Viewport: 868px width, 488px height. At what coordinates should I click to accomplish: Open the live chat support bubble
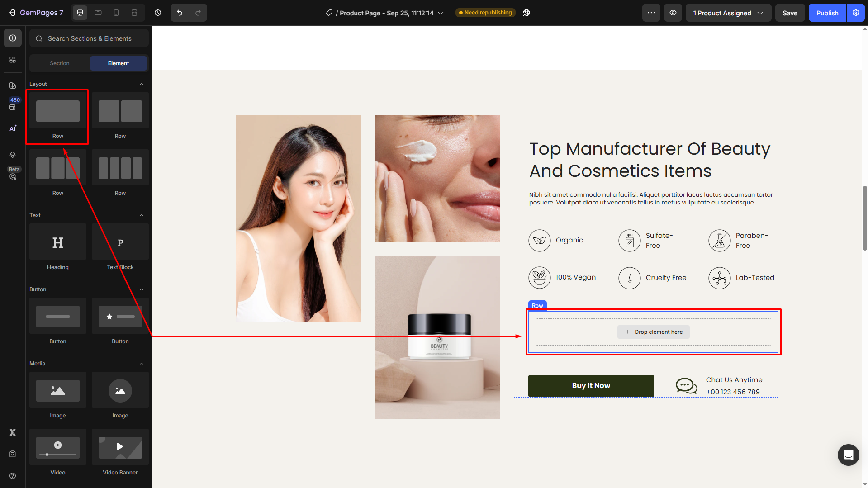[848, 455]
